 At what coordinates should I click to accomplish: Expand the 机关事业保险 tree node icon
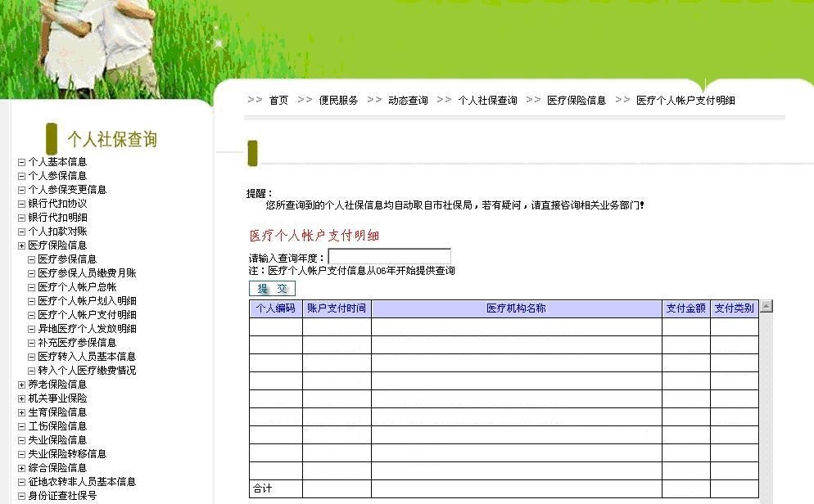pos(21,398)
